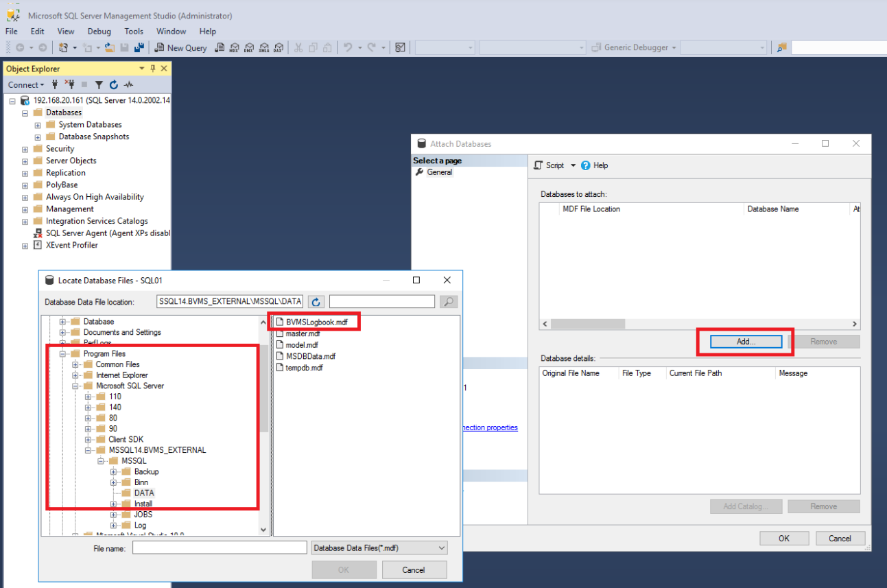This screenshot has width=887, height=588.
Task: Click the New Query toolbar button
Action: point(180,48)
